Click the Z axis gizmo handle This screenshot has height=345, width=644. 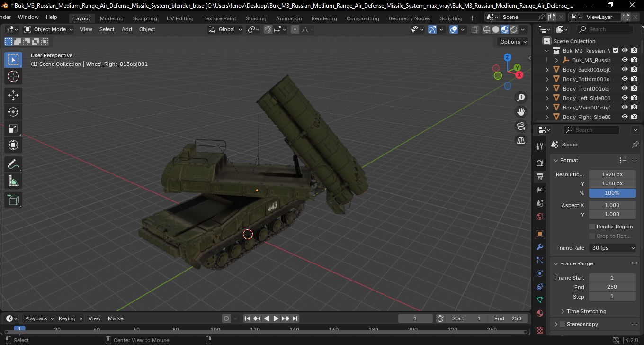[507, 57]
